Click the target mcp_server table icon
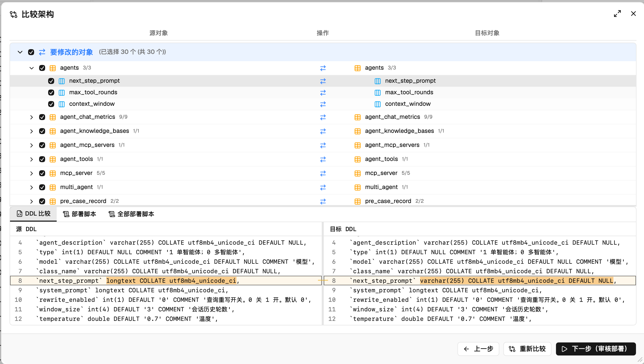The width and height of the screenshot is (644, 364). [358, 173]
